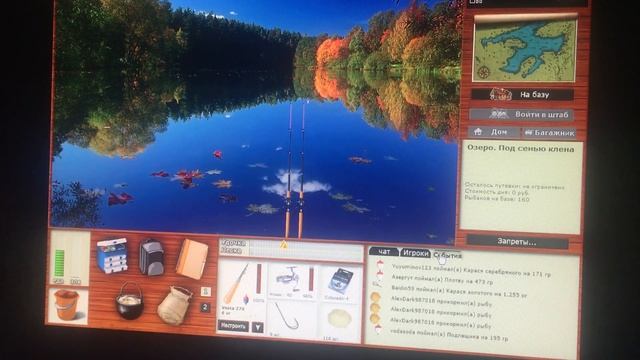Open the Багажник button

pos(549,133)
